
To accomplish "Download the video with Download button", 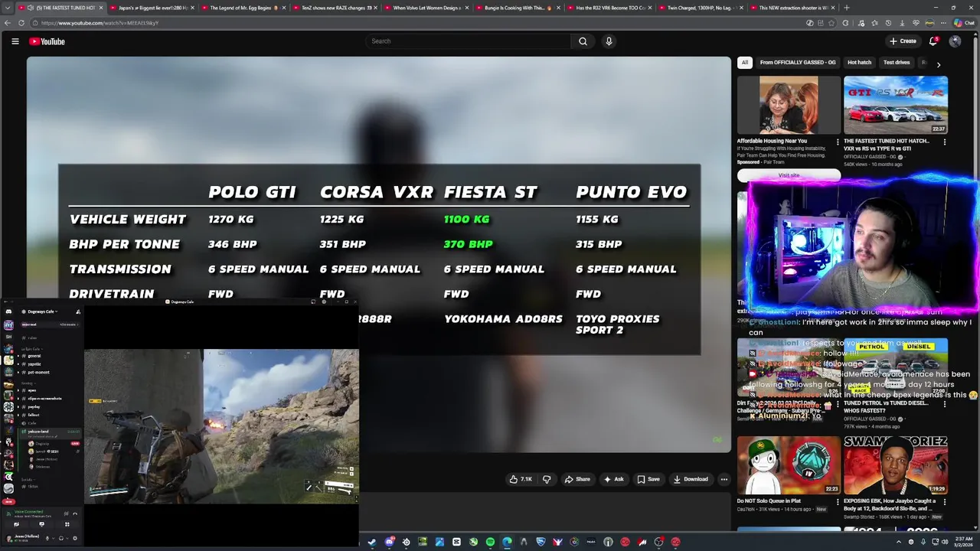I will coord(691,479).
